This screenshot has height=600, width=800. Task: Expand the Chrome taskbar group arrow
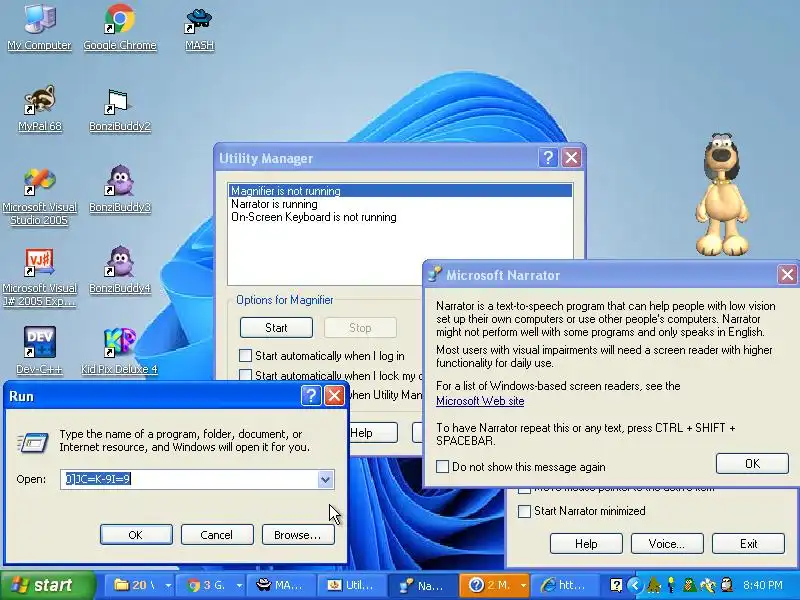tap(238, 585)
